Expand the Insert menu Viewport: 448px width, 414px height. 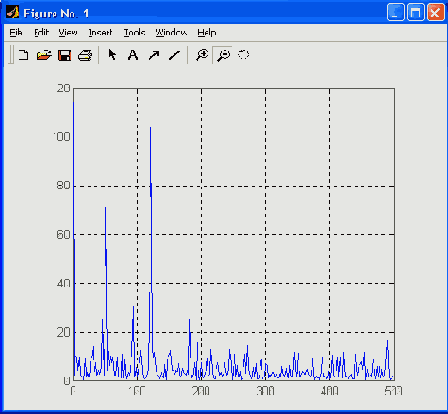(100, 32)
